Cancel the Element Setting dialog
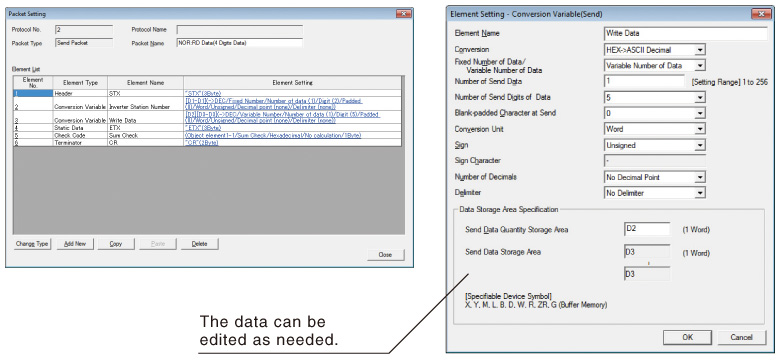Screen dimensions: 780x360 click(x=741, y=337)
